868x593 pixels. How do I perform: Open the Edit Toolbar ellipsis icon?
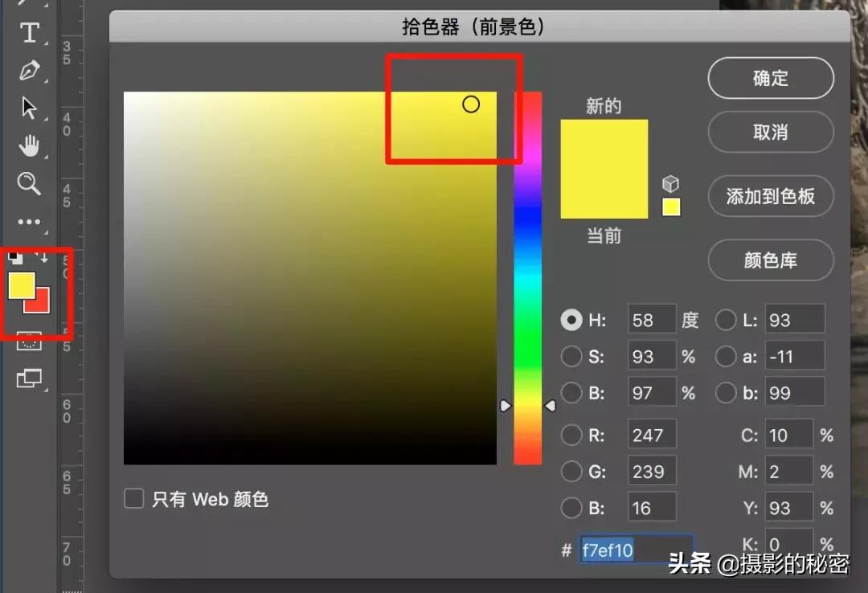pos(30,221)
